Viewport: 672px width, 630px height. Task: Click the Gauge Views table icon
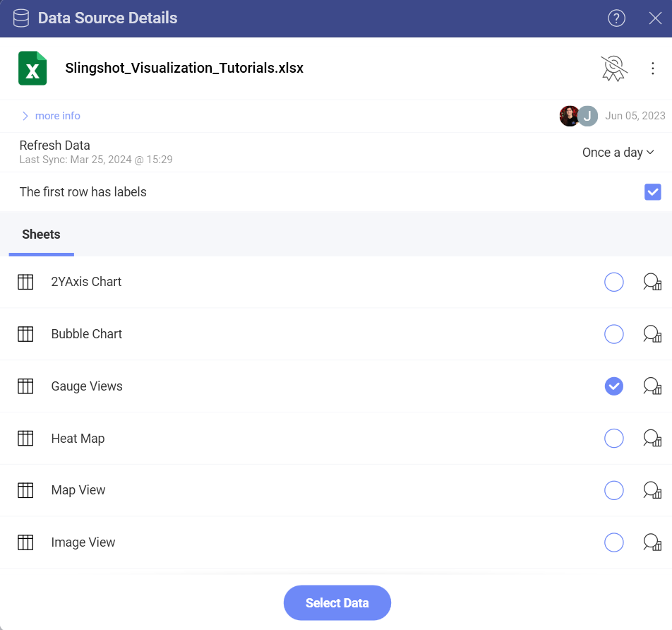(x=25, y=386)
